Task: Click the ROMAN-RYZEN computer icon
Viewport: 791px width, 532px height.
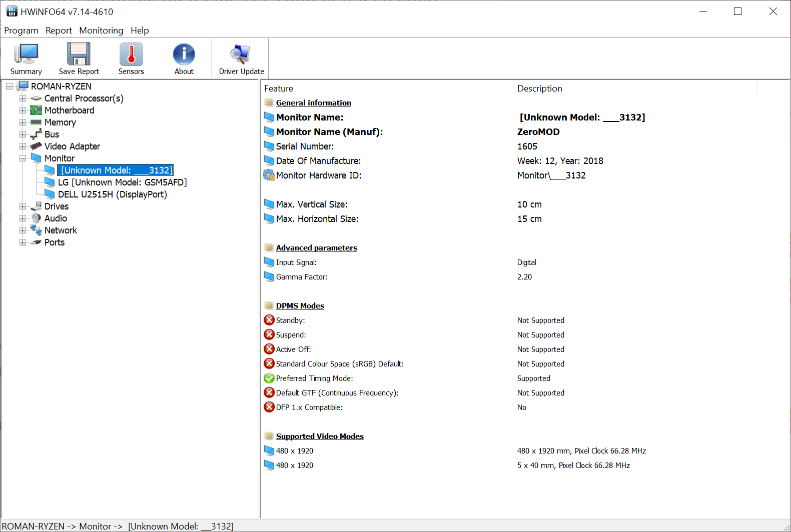Action: coord(23,86)
